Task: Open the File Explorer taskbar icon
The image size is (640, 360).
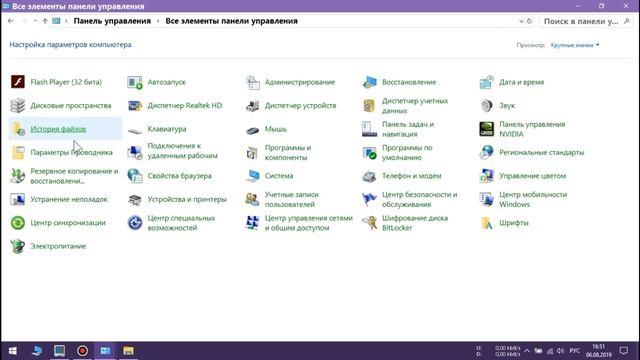Action: tap(128, 351)
